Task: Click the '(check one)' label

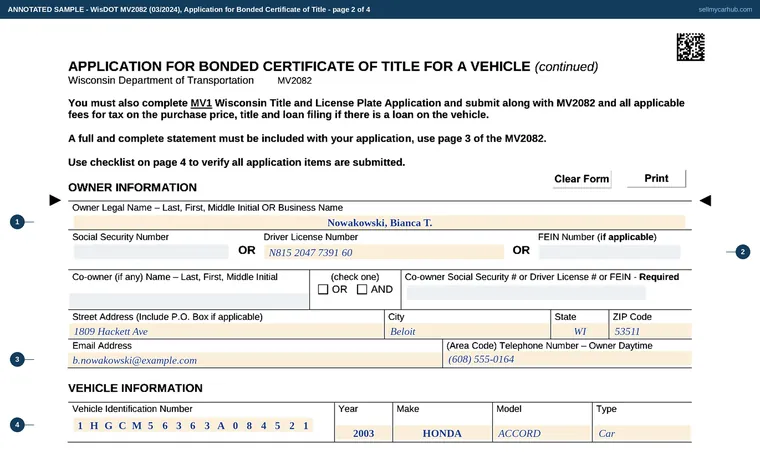Action: 355,277
